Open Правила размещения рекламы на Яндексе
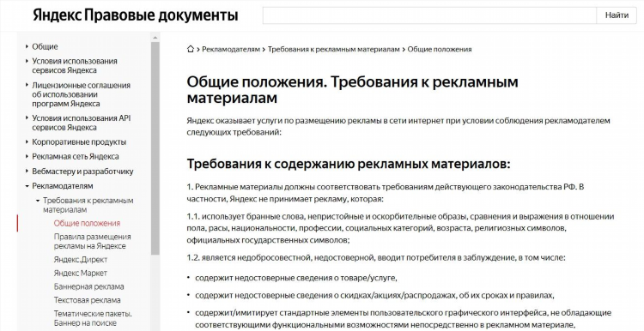Image resolution: width=644 pixels, height=331 pixels. click(93, 242)
